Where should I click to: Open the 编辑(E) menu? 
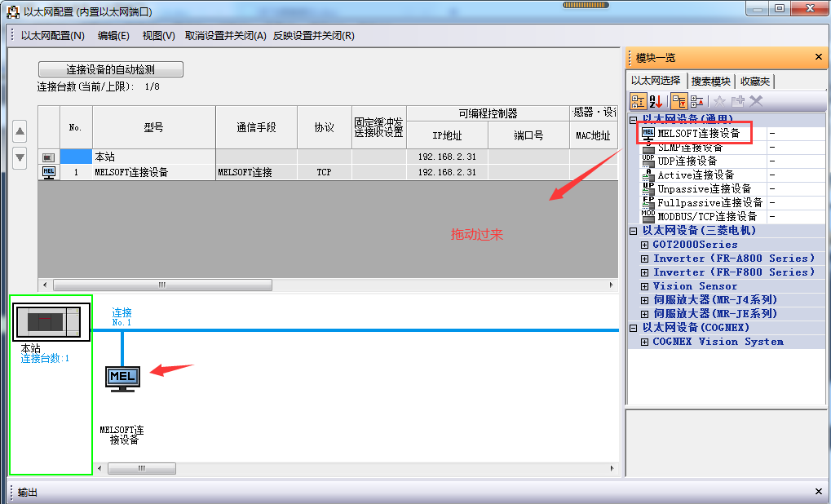pos(113,36)
